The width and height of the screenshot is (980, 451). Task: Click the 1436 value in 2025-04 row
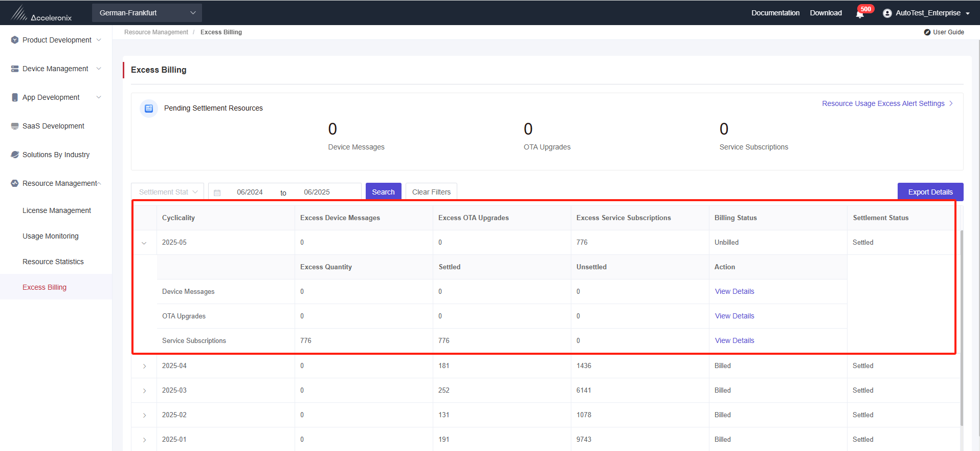[584, 366]
